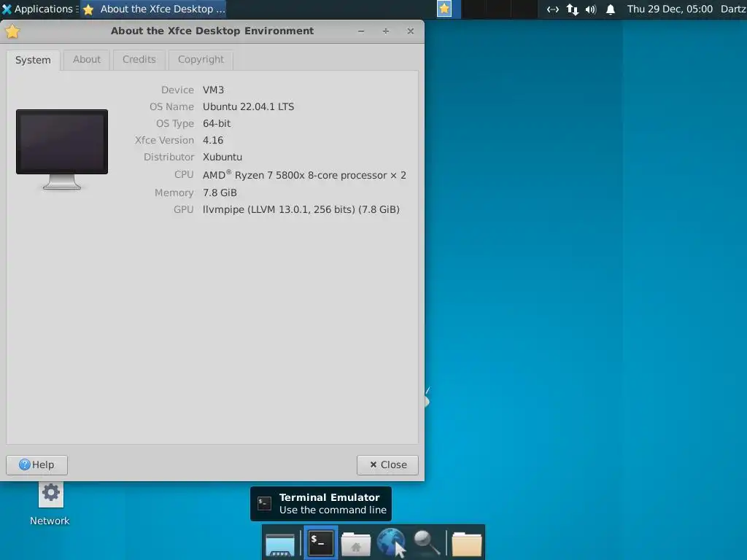This screenshot has width=747, height=560.
Task: Close the window with the titlebar X
Action: (410, 31)
